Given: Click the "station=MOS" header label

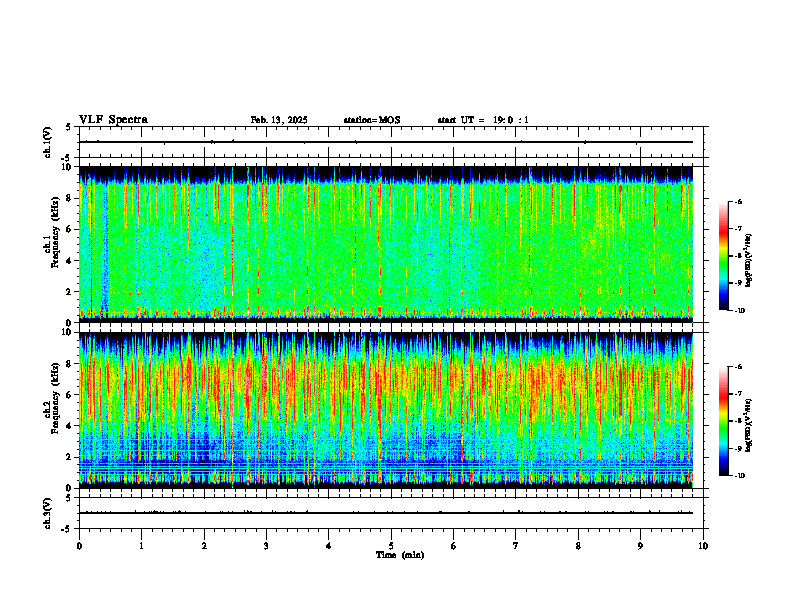Looking at the screenshot, I should [372, 120].
